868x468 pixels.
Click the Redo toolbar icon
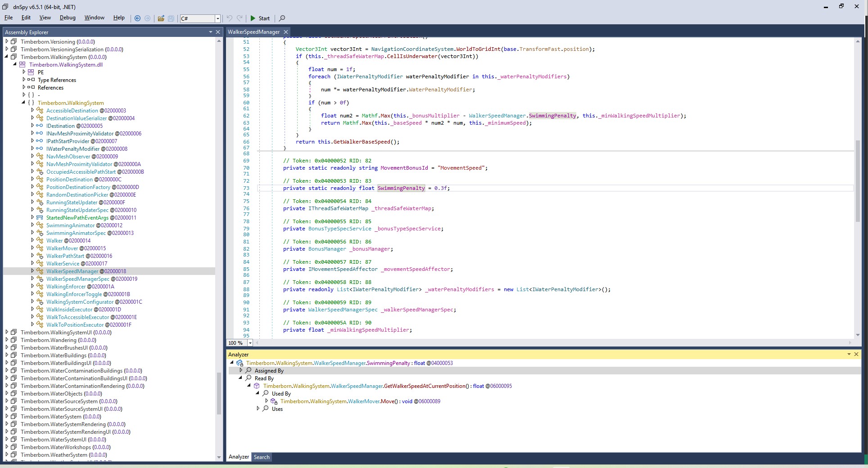[x=240, y=18]
